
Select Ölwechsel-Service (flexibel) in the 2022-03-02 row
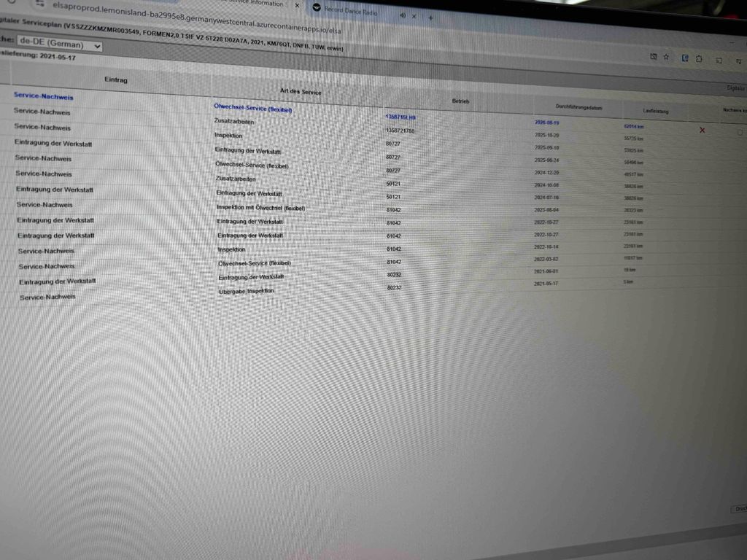tap(255, 262)
